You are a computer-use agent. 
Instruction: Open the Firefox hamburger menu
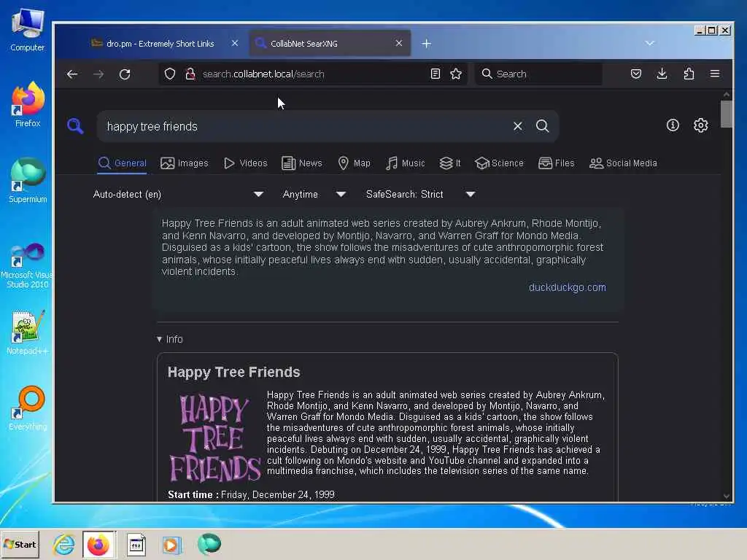pos(715,74)
